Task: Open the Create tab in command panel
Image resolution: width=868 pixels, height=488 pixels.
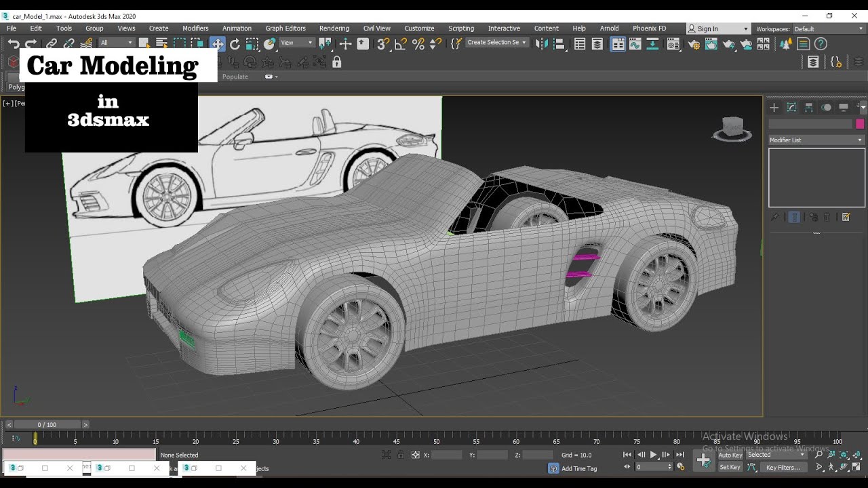Action: click(774, 108)
